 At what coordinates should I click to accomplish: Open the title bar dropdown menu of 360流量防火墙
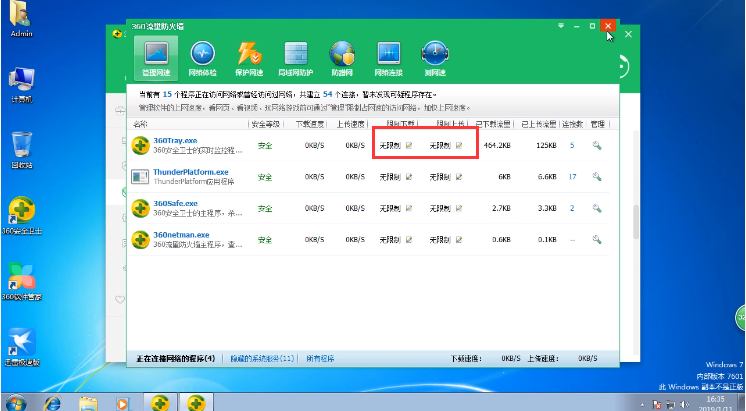(x=561, y=26)
